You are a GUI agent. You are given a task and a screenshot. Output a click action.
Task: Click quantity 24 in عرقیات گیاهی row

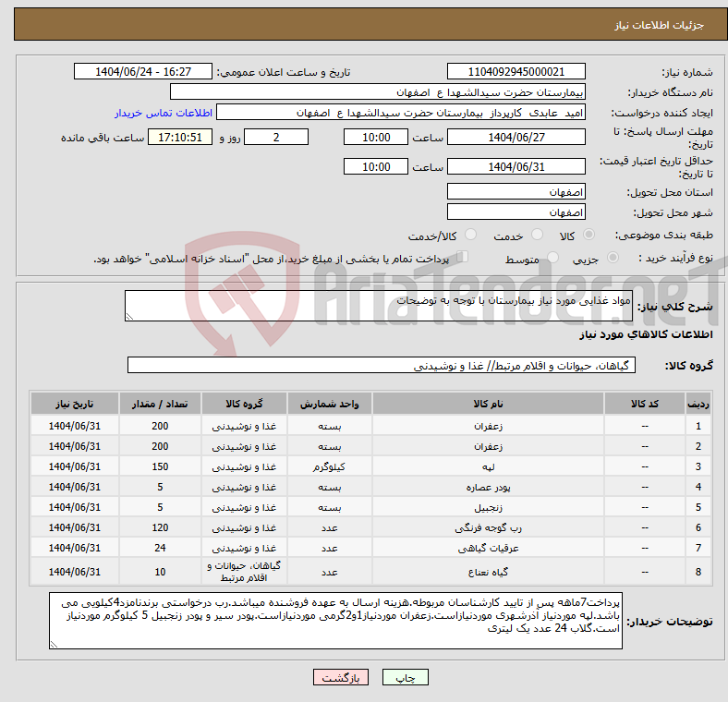click(160, 549)
